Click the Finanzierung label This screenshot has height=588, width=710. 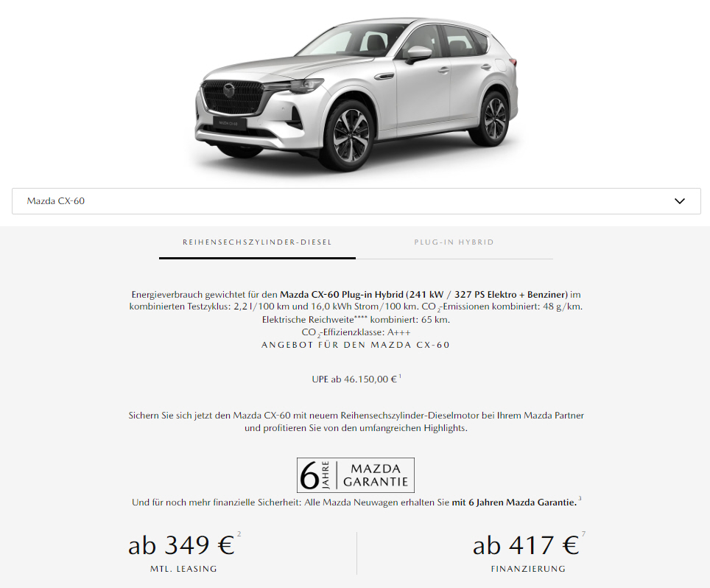pos(528,569)
